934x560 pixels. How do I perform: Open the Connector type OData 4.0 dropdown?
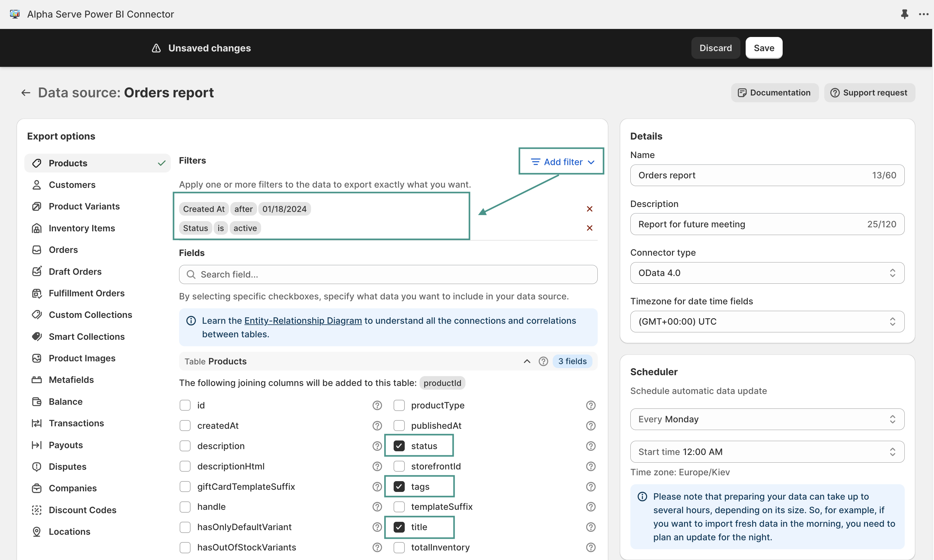tap(767, 273)
